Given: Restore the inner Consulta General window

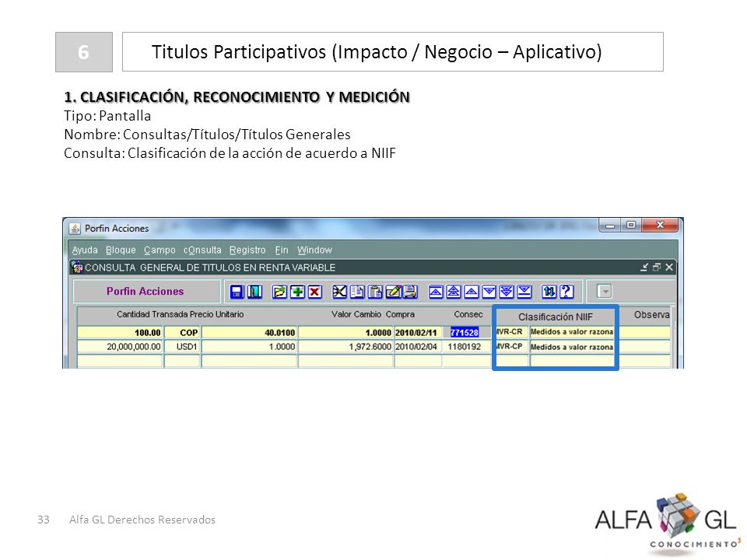Looking at the screenshot, I should click(x=657, y=267).
